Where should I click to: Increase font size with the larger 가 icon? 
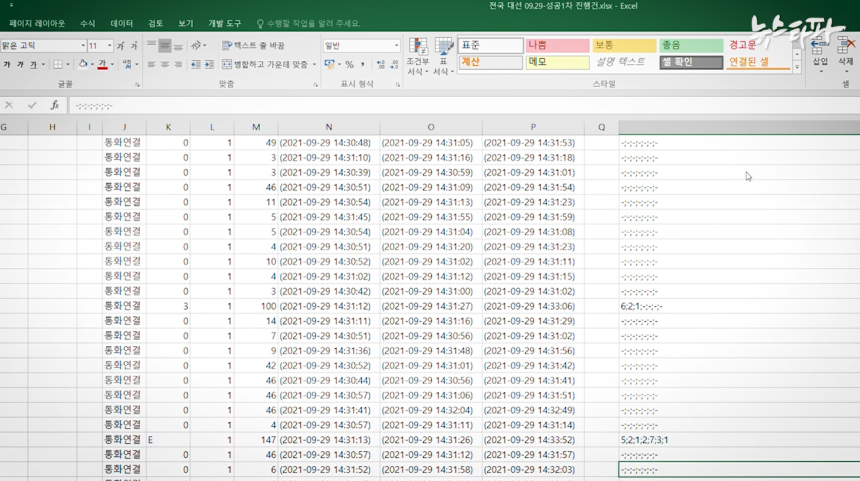tap(120, 46)
